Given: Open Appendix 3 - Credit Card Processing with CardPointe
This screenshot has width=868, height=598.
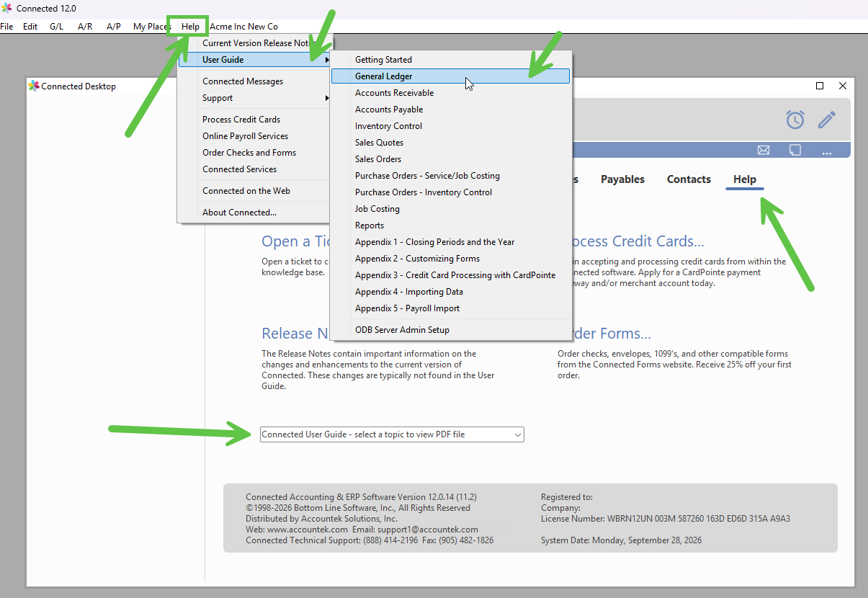Looking at the screenshot, I should click(x=451, y=275).
